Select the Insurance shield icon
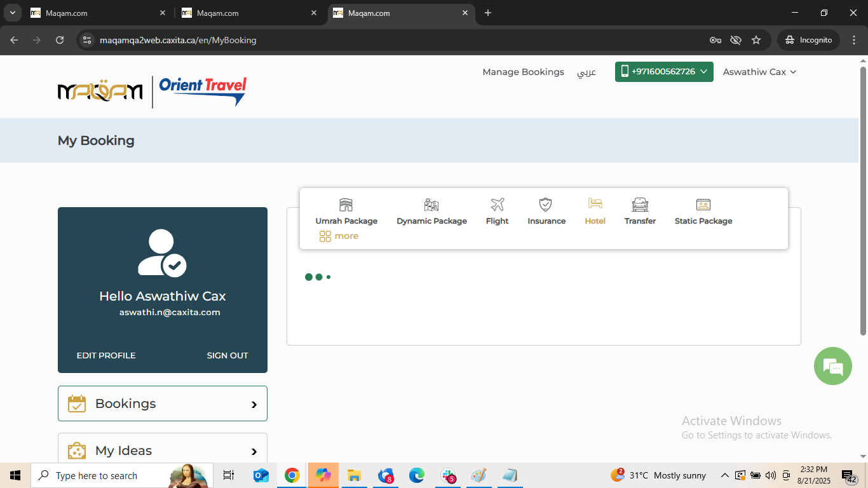Screen dimensions: 868x488 click(x=546, y=205)
